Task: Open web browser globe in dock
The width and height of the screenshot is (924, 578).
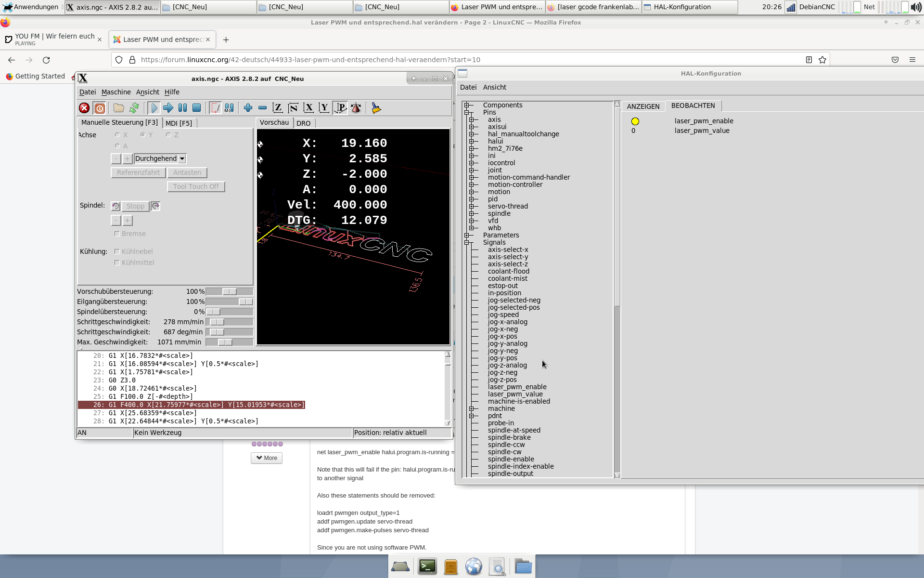Action: tap(474, 566)
